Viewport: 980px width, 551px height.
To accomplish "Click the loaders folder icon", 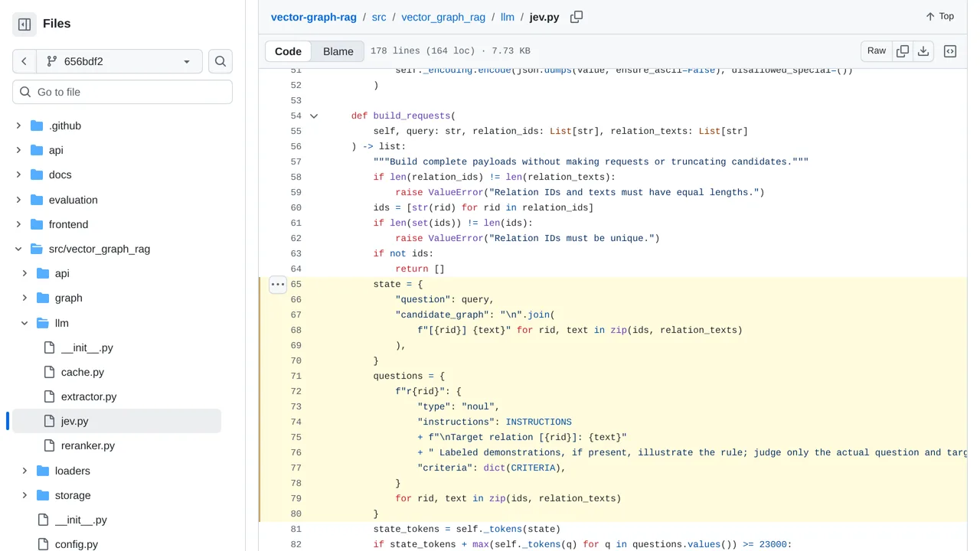I will 43,471.
